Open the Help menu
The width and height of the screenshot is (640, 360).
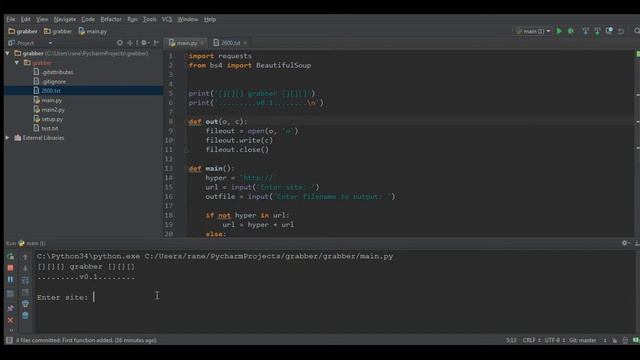click(210, 19)
